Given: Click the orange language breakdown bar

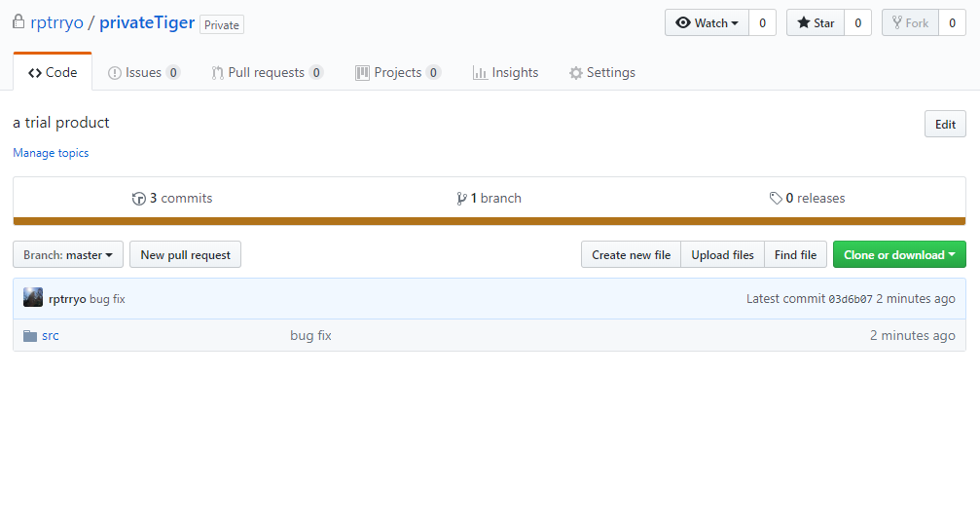Looking at the screenshot, I should click(490, 221).
